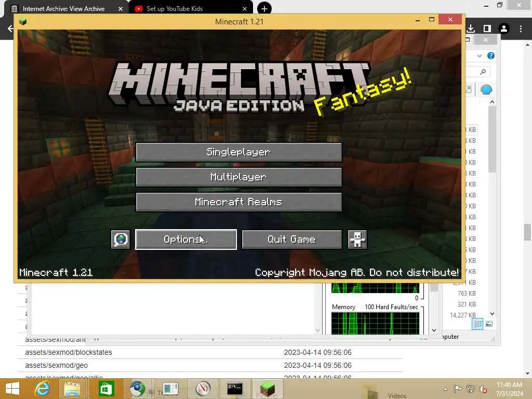
Task: Open Resource Monitor gauge icon in taskbar
Action: point(203,389)
